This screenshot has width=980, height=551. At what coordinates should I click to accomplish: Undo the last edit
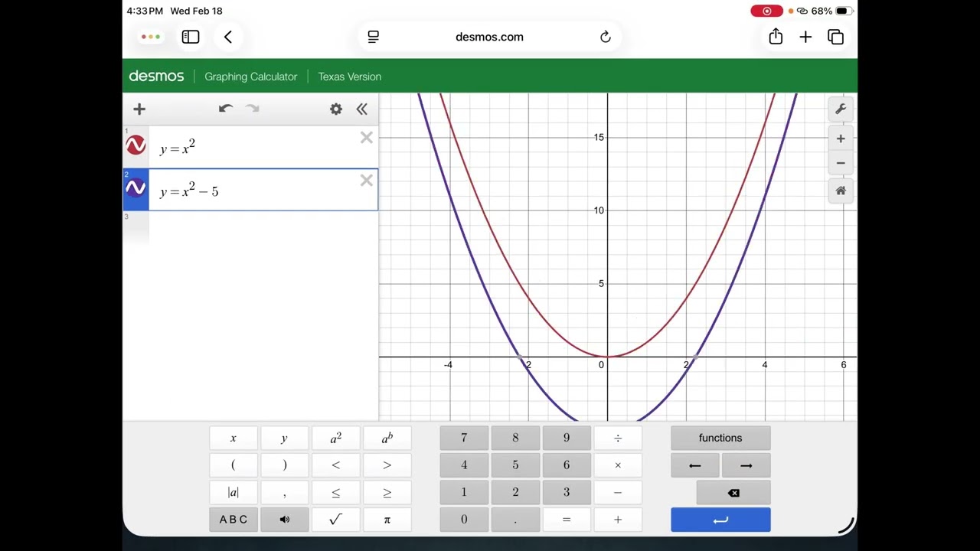pyautogui.click(x=225, y=109)
